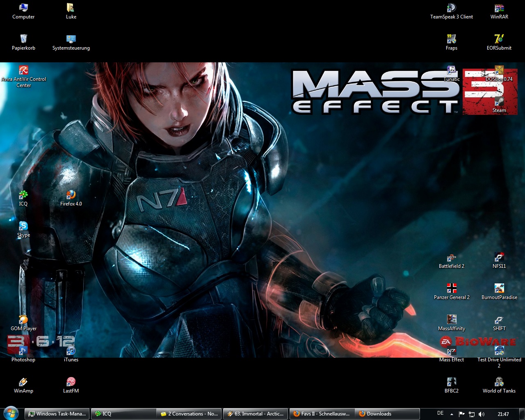Image resolution: width=525 pixels, height=420 pixels.
Task: Select the Papierkorb recycle bin icon
Action: click(x=23, y=42)
